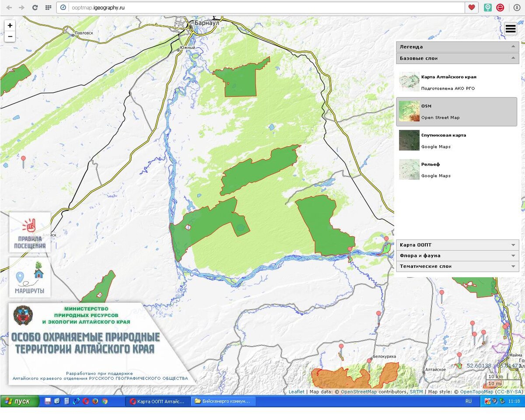The height and width of the screenshot is (420, 525).
Task: Zoom out the map with minus button
Action: (x=10, y=37)
